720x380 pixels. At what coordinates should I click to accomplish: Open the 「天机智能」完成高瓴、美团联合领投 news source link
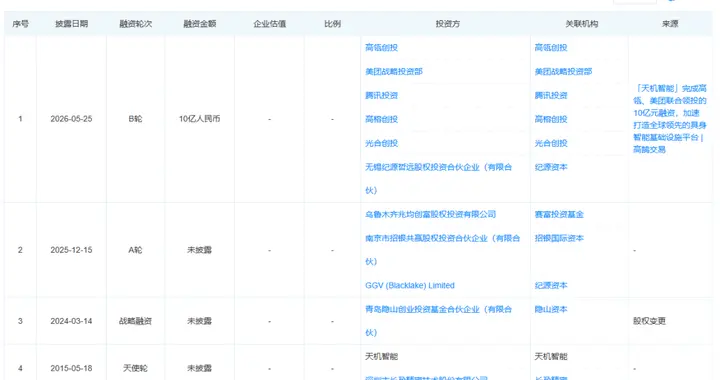coord(669,119)
